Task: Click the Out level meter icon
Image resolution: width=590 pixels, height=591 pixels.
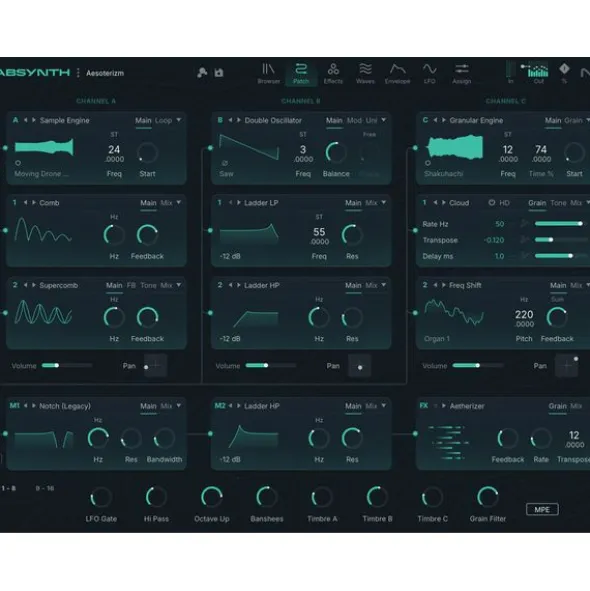Action: (x=538, y=72)
